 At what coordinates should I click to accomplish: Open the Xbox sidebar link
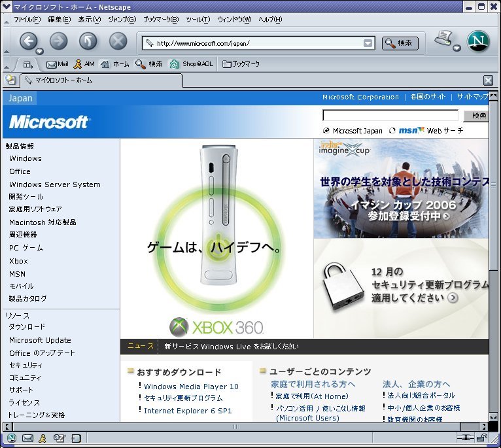point(18,261)
